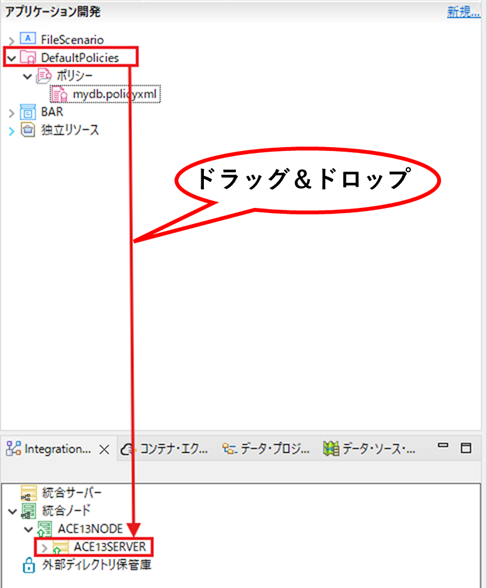487x588 pixels.
Task: Select the BAR tree label
Action: (52, 112)
